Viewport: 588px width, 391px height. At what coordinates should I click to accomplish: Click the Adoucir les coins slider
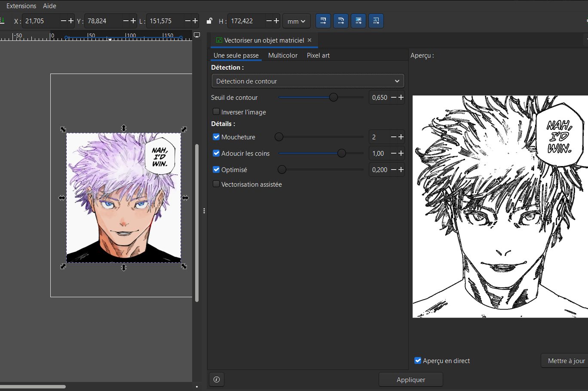[x=321, y=153]
